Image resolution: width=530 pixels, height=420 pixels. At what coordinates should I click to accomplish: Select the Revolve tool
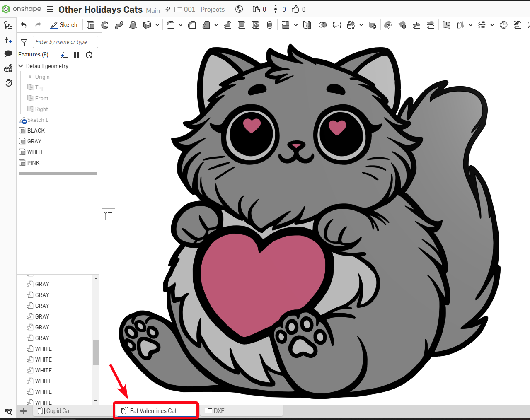click(105, 25)
